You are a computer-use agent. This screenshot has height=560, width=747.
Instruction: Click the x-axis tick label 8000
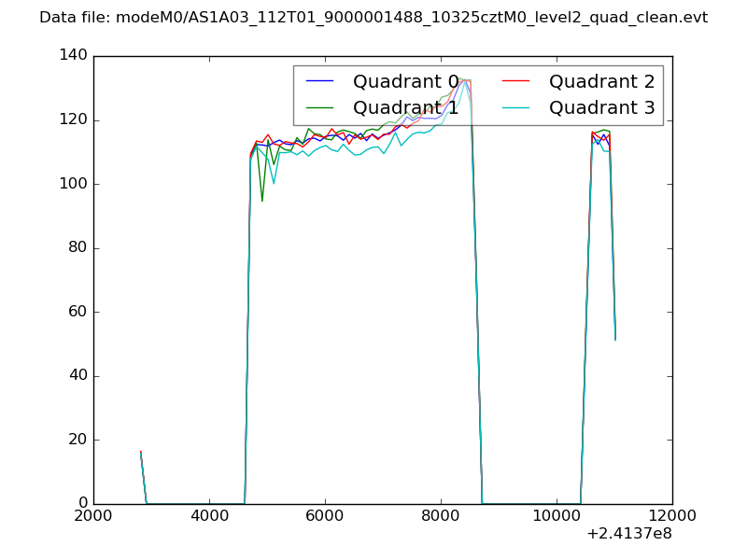(441, 516)
